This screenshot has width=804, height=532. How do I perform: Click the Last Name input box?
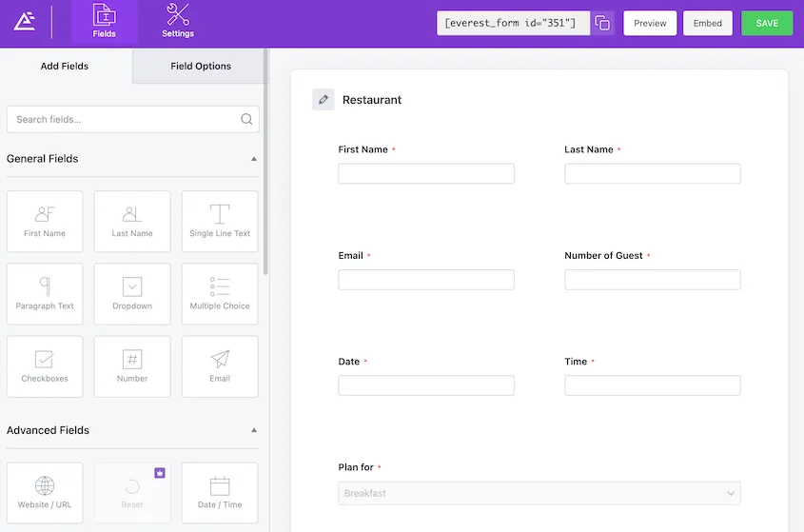pyautogui.click(x=652, y=173)
